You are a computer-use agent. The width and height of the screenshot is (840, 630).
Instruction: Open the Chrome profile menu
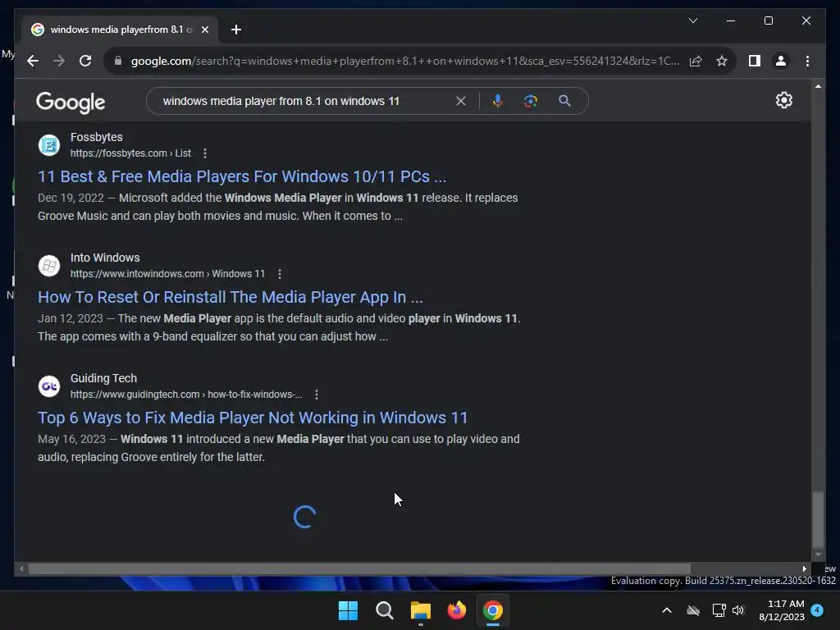click(x=781, y=61)
